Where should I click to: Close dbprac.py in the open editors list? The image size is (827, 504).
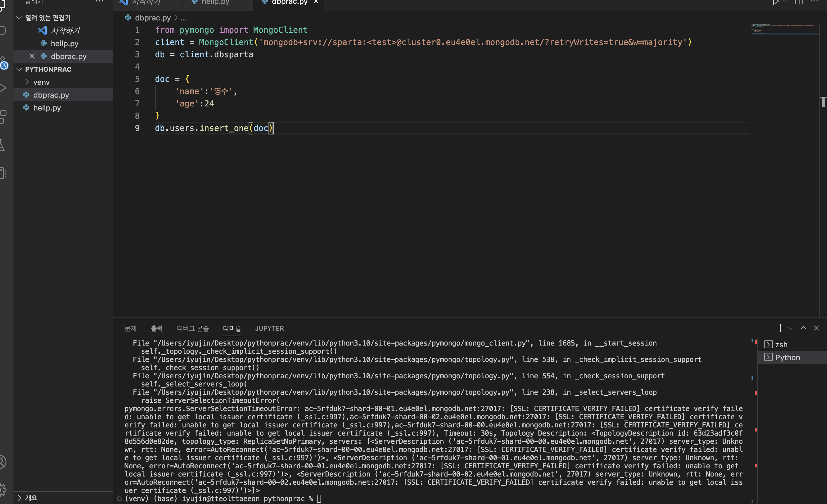[x=32, y=56]
